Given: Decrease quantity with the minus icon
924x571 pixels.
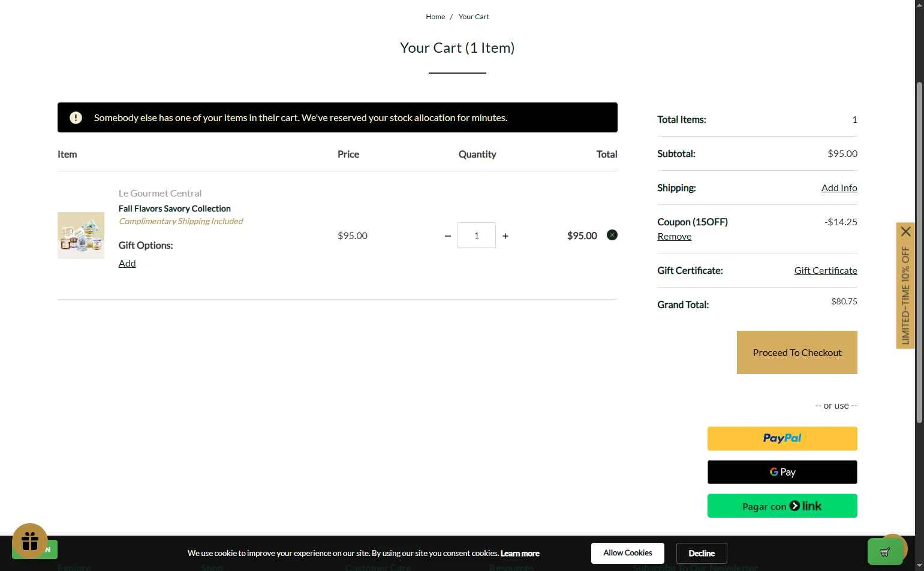Looking at the screenshot, I should coord(447,236).
